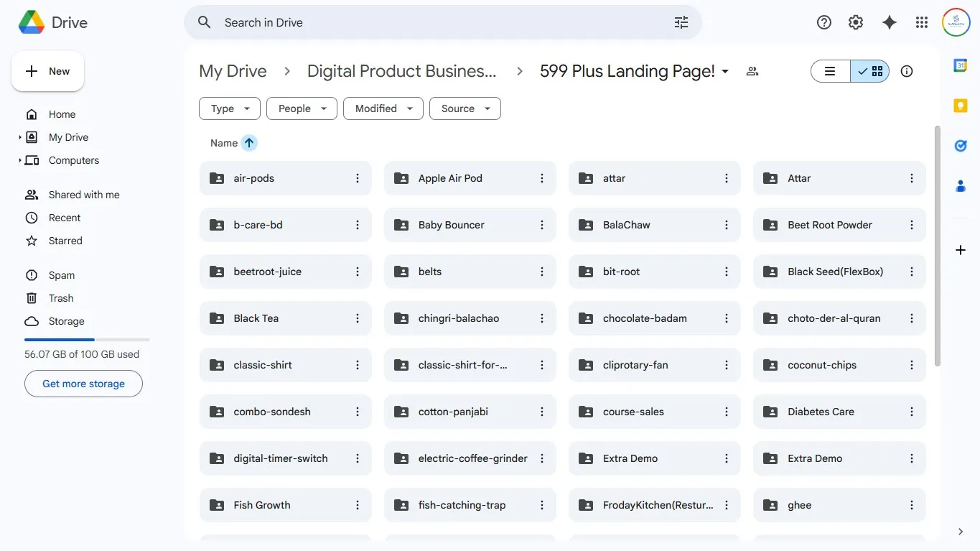The height and width of the screenshot is (551, 980).
Task: Click Get more storage
Action: [83, 384]
